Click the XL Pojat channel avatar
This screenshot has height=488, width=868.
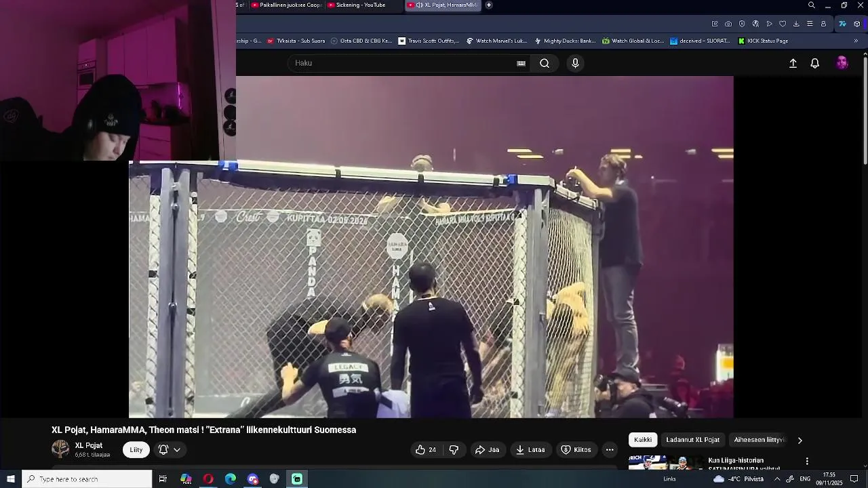point(60,449)
